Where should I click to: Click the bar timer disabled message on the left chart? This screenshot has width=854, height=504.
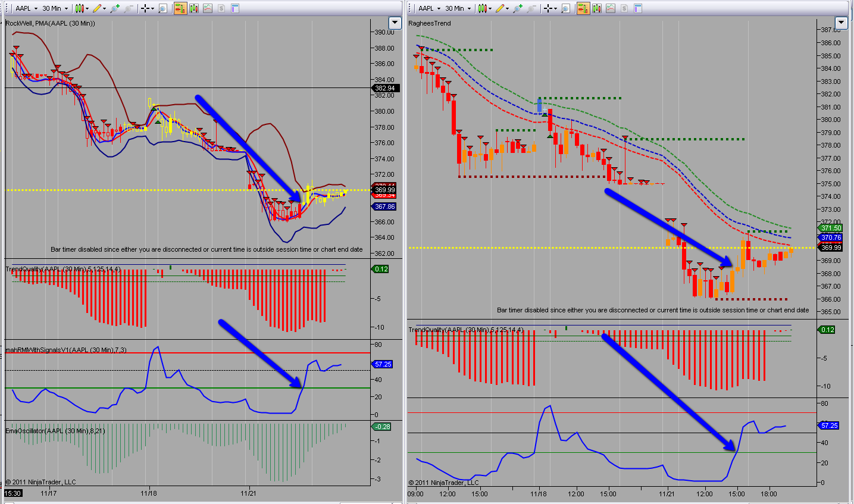click(207, 250)
